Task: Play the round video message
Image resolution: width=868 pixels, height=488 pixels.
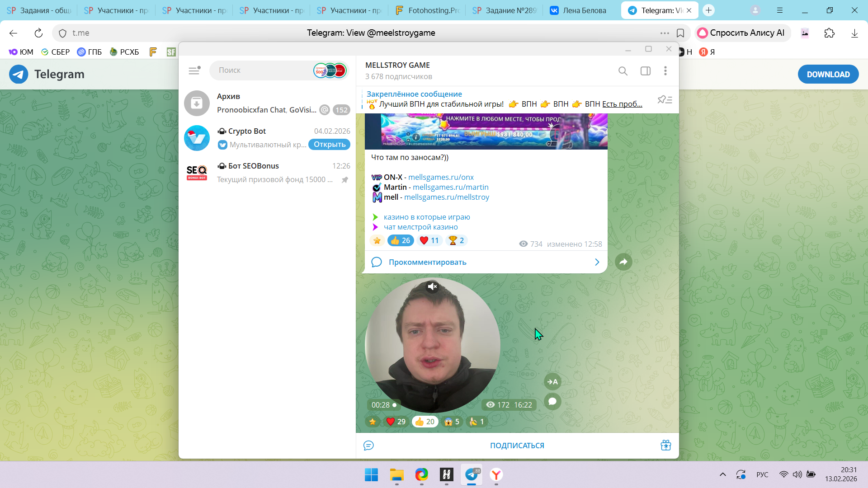Action: [x=433, y=345]
